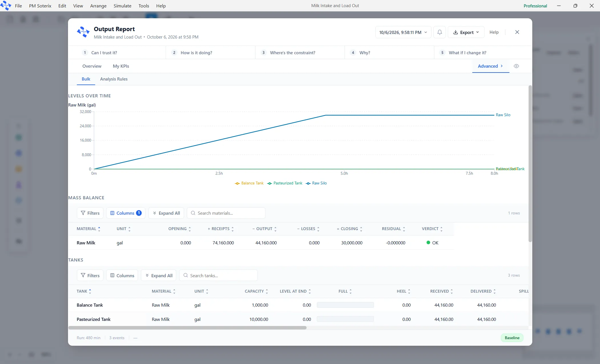Image resolution: width=600 pixels, height=364 pixels.
Task: Open the Export dropdown menu
Action: 466,32
